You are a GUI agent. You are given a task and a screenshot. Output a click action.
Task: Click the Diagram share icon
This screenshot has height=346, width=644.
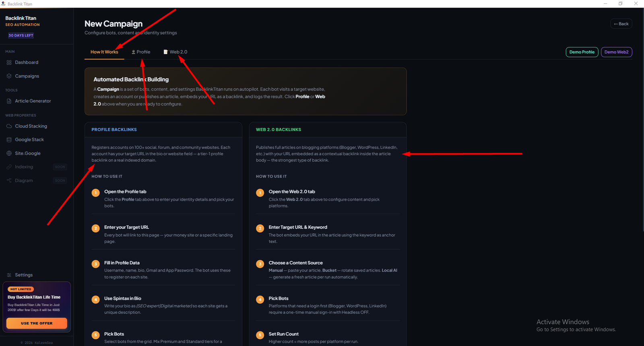(x=9, y=180)
